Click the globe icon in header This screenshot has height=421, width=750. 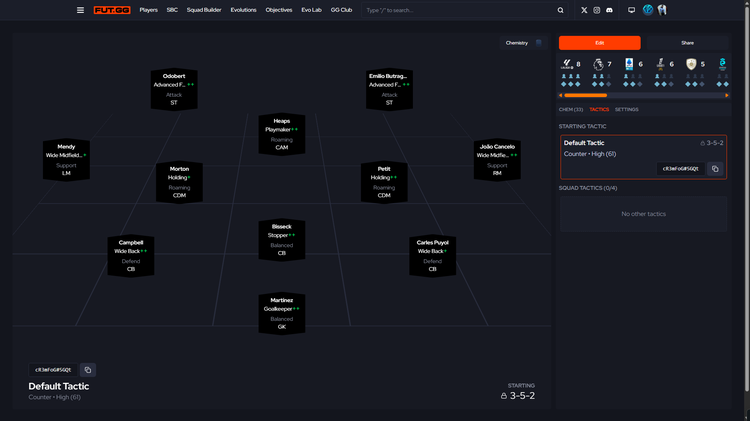coord(648,10)
